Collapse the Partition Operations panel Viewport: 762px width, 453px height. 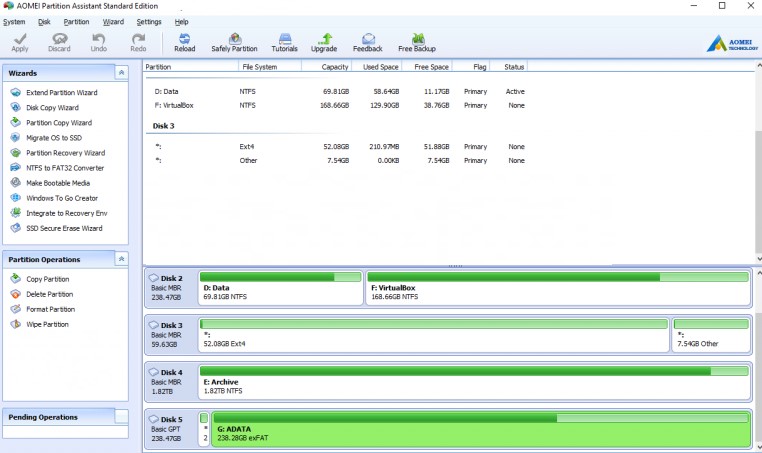click(x=121, y=259)
